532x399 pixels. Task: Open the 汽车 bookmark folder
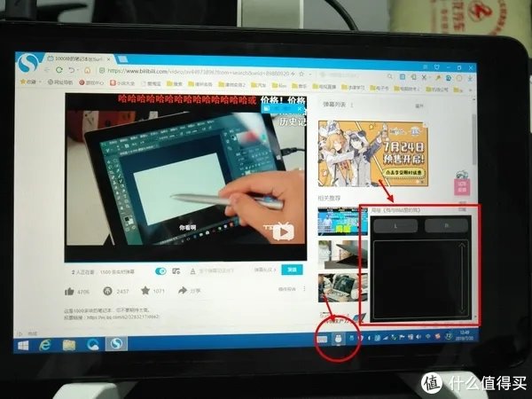259,85
